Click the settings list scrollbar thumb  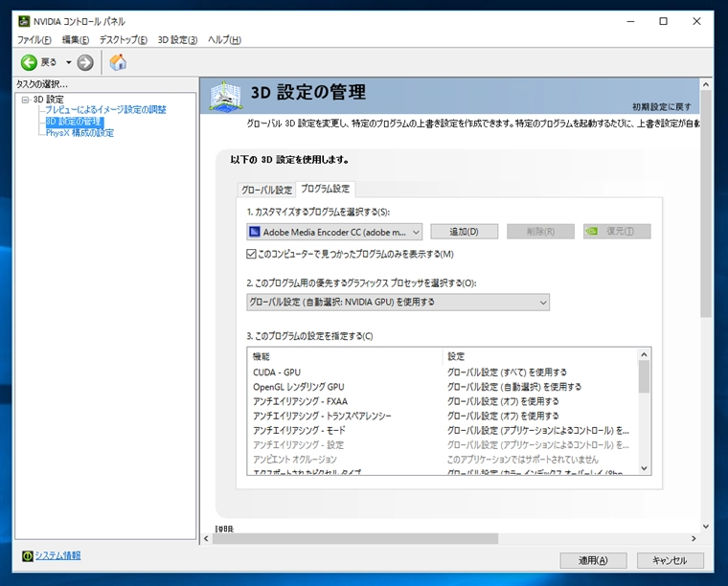pos(644,376)
